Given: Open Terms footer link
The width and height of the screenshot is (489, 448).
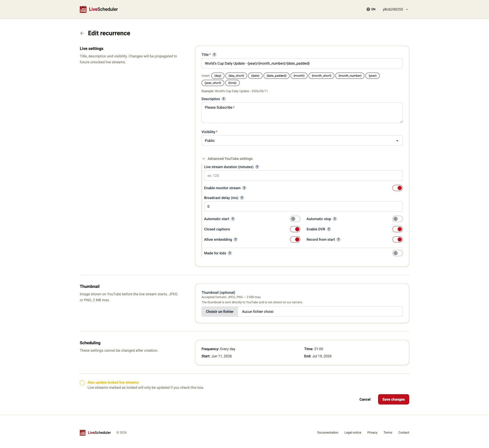Looking at the screenshot, I should [x=388, y=433].
